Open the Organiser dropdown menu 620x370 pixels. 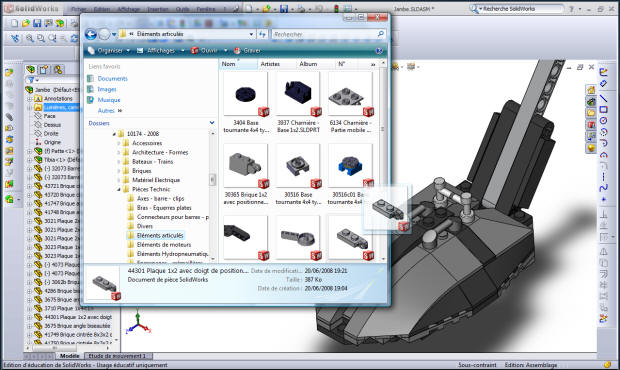[109, 51]
